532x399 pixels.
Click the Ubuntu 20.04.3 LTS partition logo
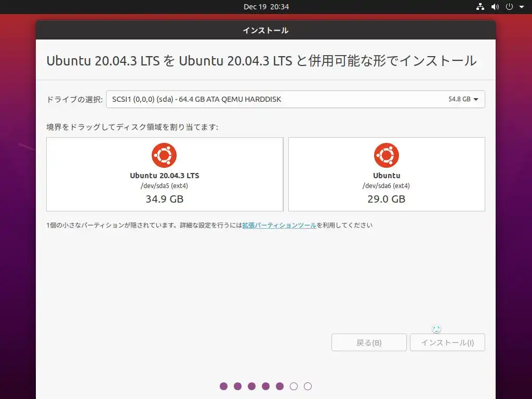pyautogui.click(x=164, y=155)
